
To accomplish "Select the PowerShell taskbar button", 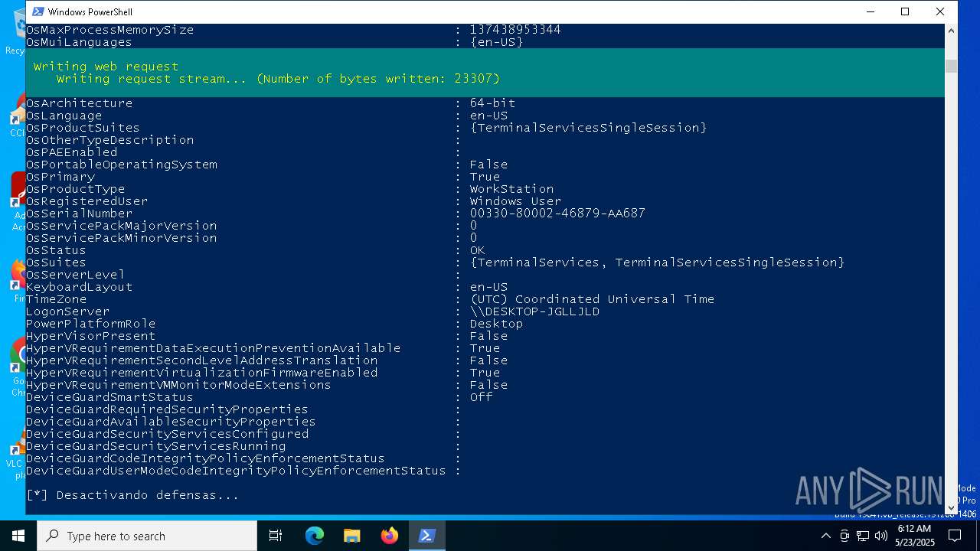I will click(427, 536).
